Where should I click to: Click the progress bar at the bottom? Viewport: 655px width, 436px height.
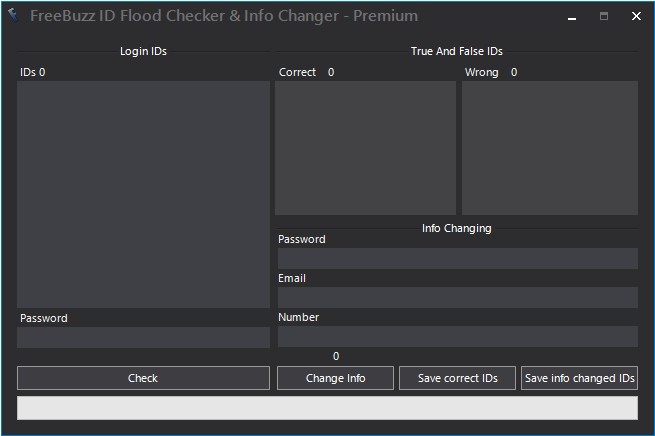328,408
